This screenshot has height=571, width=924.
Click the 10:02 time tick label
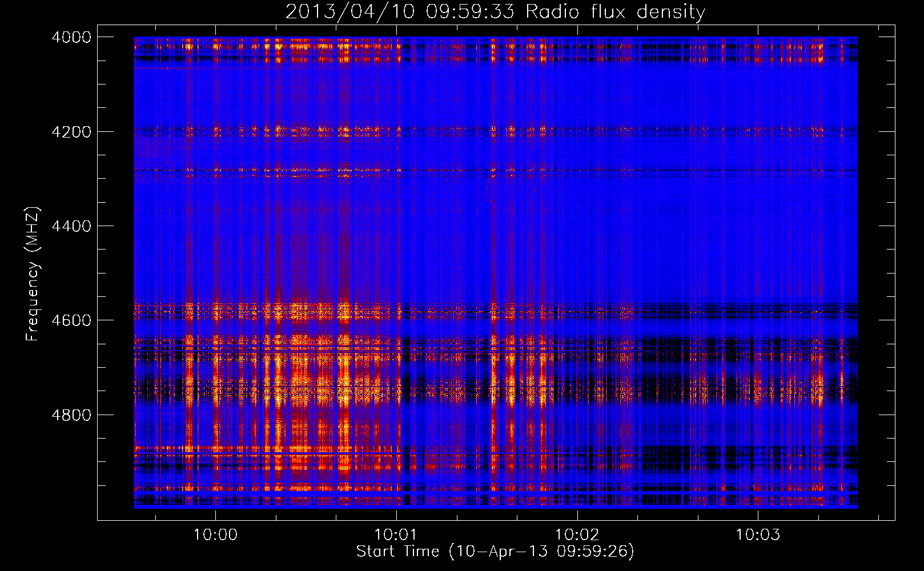pyautogui.click(x=577, y=534)
